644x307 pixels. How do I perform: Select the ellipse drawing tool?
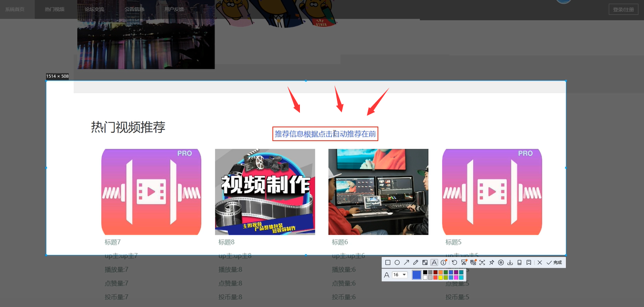pyautogui.click(x=397, y=262)
